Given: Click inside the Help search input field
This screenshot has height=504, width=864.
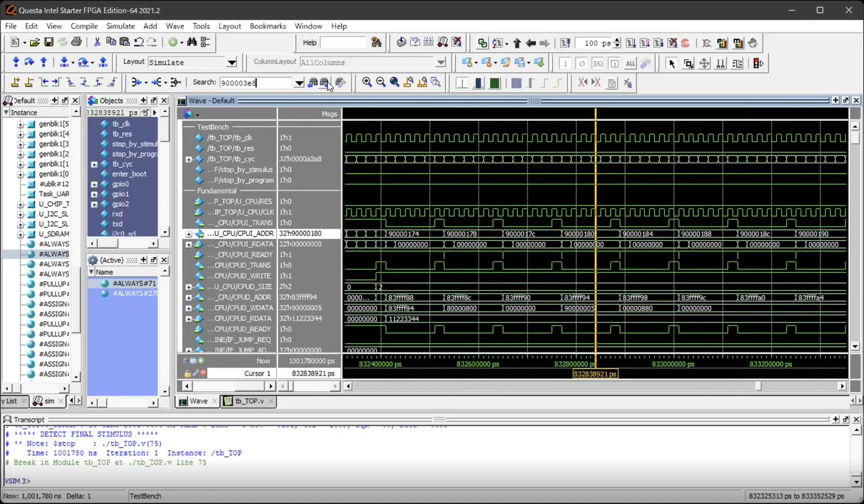Looking at the screenshot, I should [x=343, y=43].
